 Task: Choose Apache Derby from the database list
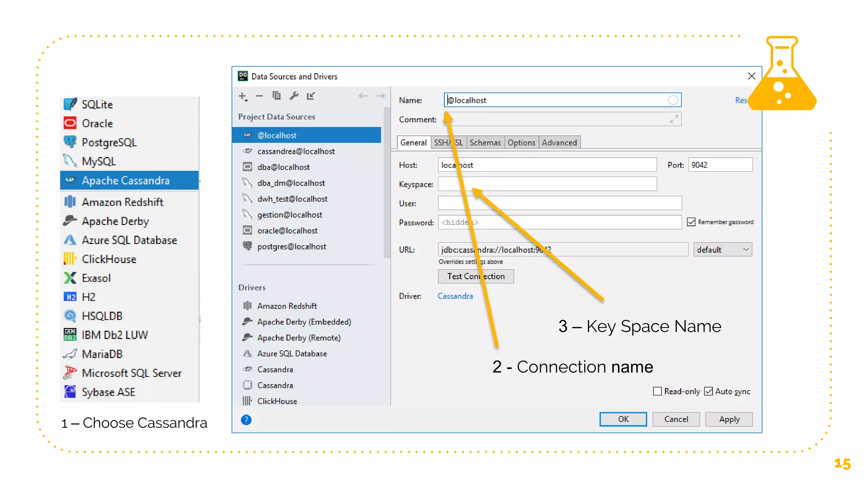[x=130, y=221]
